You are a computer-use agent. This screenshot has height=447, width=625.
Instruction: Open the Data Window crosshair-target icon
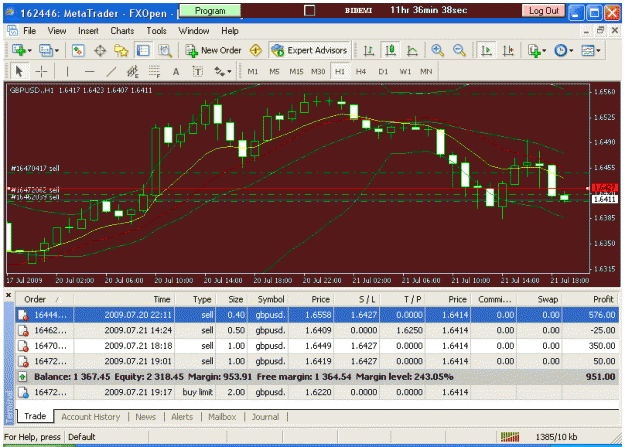click(100, 51)
